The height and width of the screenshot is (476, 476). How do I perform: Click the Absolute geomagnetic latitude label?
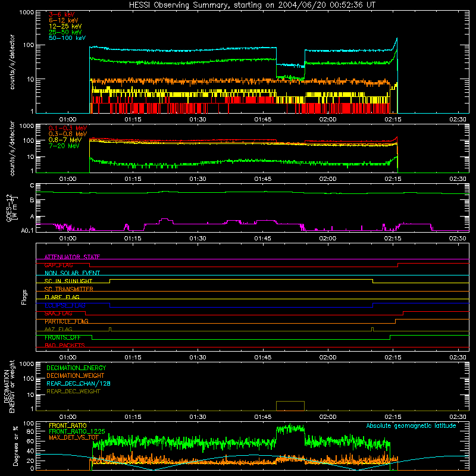411,426
